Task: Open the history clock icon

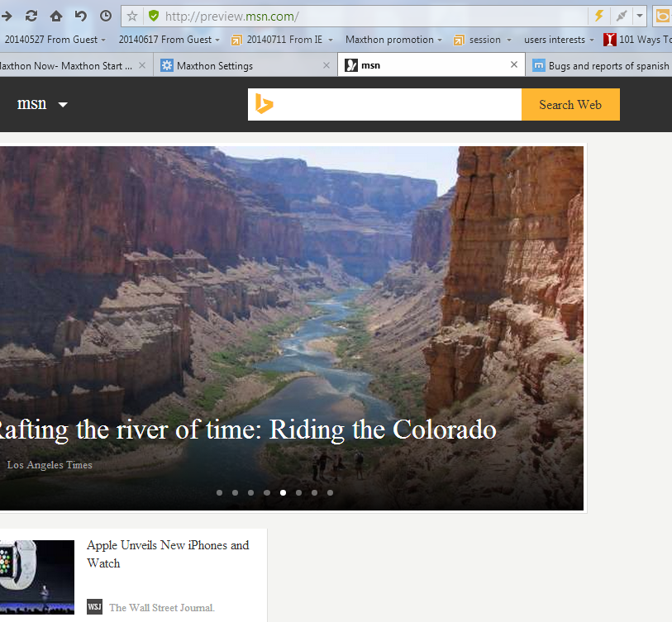Action: (x=106, y=17)
